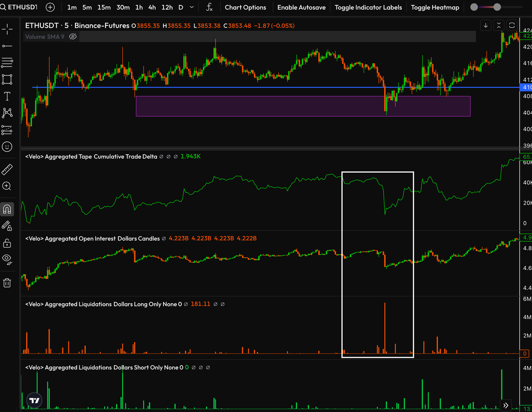This screenshot has width=532, height=412.
Task: Activate the zoom in magnifier tool
Action: [7, 186]
